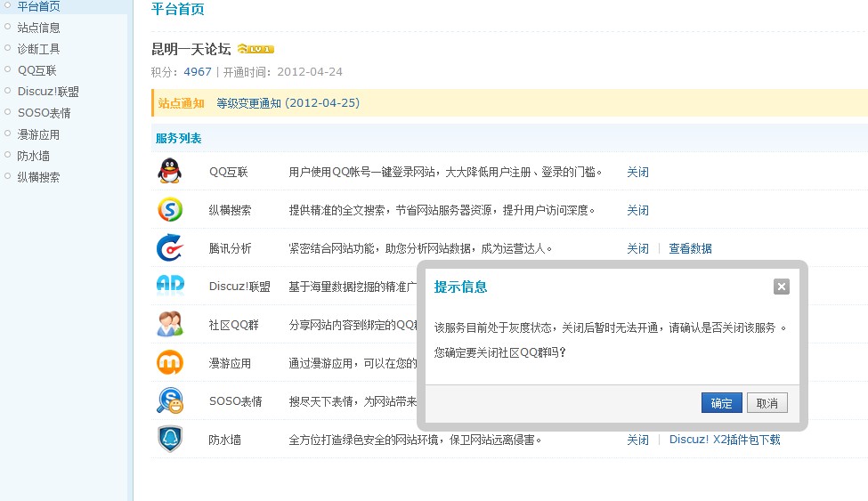Click 关闭 link for 腾讯分析 service
Image resolution: width=868 pixels, height=501 pixels.
(637, 248)
